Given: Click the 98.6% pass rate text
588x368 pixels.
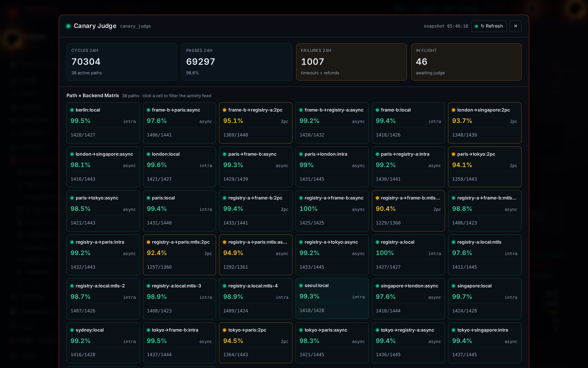Looking at the screenshot, I should (x=192, y=73).
